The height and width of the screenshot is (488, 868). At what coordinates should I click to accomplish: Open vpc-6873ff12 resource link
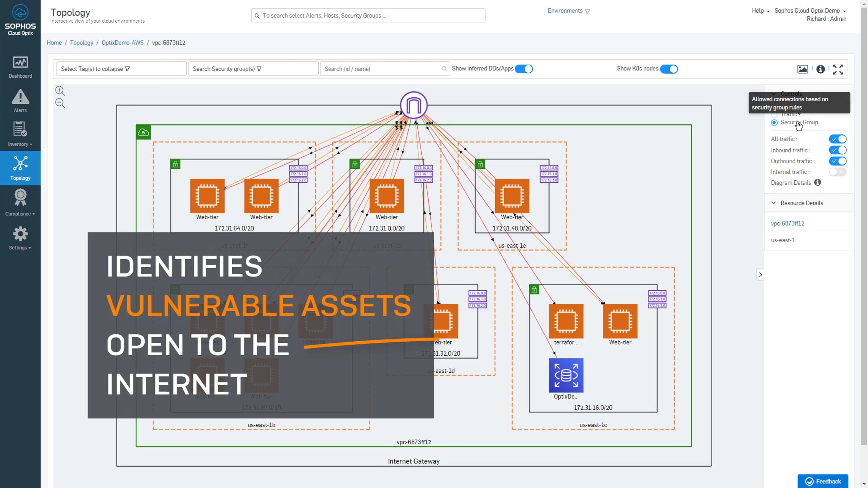(x=787, y=223)
